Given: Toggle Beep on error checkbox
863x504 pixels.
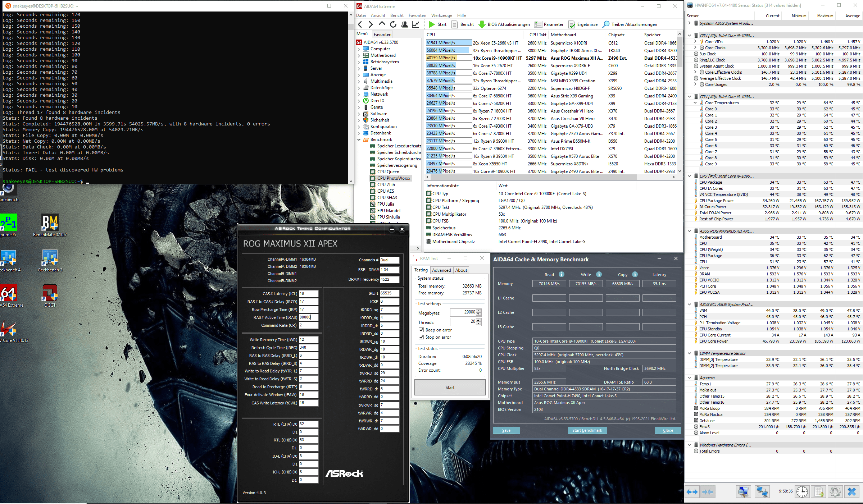Looking at the screenshot, I should 421,330.
